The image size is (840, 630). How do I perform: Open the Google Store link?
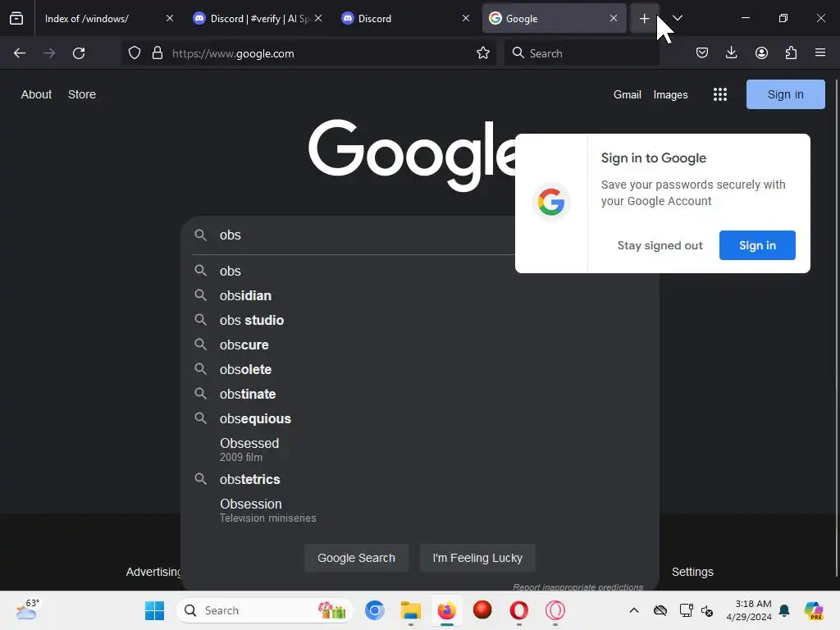click(x=82, y=94)
